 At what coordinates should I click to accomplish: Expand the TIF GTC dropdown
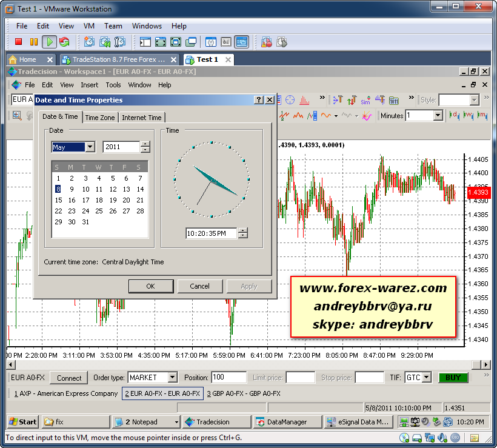(426, 378)
